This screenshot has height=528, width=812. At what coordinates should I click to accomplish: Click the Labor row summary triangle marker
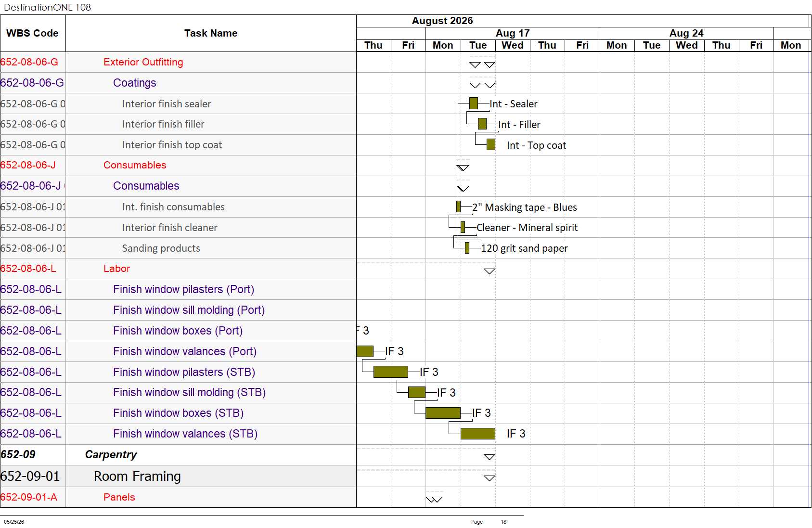click(490, 271)
